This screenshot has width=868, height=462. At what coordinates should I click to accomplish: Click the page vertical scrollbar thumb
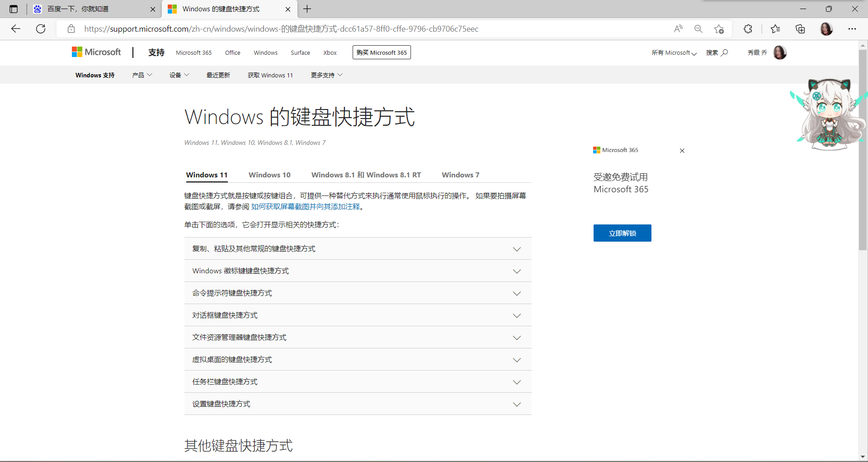pos(863,150)
